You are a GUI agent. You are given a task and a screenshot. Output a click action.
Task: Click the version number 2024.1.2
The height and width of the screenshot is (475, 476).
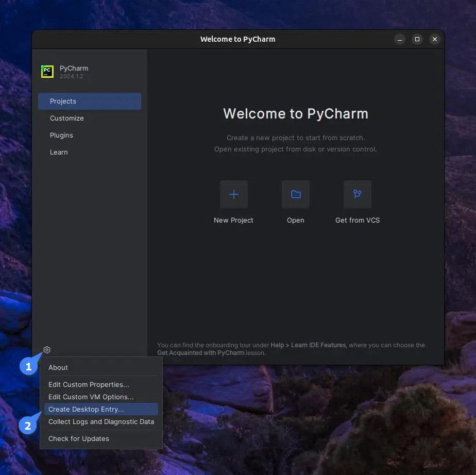71,76
